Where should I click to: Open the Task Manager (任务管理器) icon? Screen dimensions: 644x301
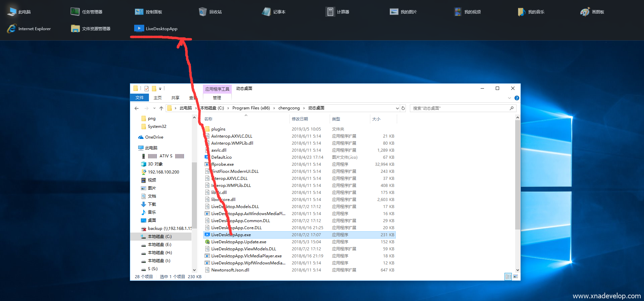(x=75, y=12)
